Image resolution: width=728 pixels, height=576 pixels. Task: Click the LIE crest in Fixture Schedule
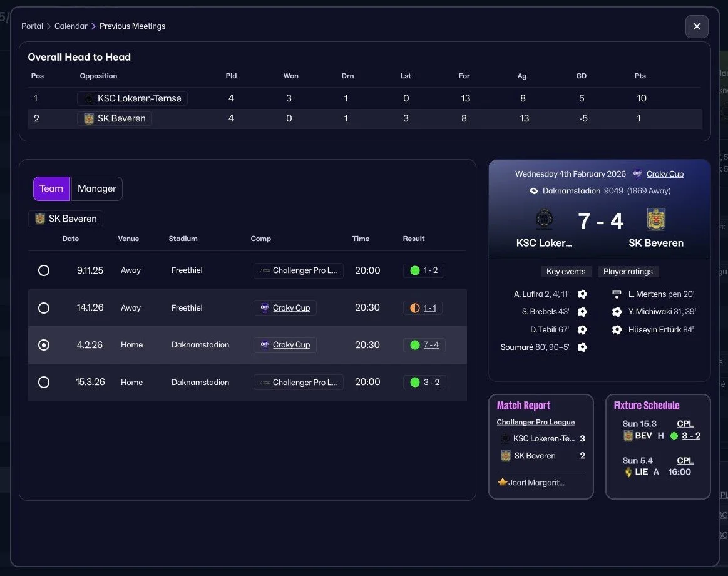628,472
